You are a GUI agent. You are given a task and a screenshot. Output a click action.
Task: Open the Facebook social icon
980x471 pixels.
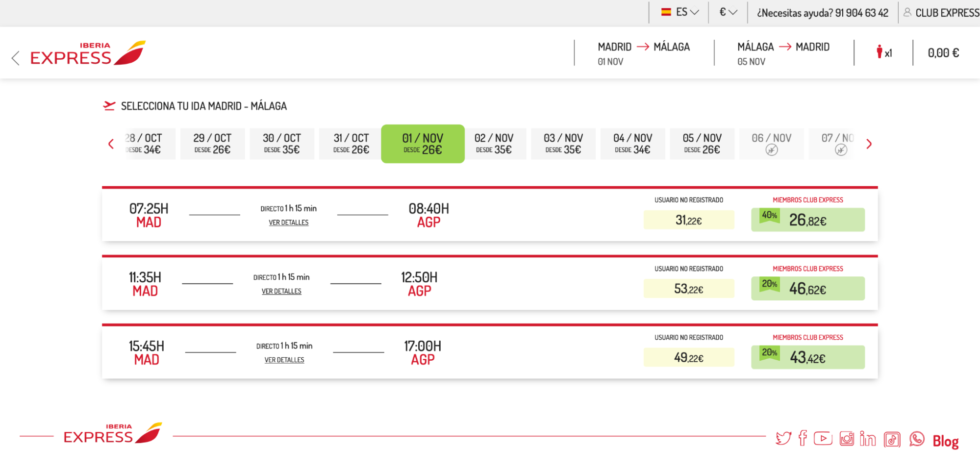click(x=803, y=438)
